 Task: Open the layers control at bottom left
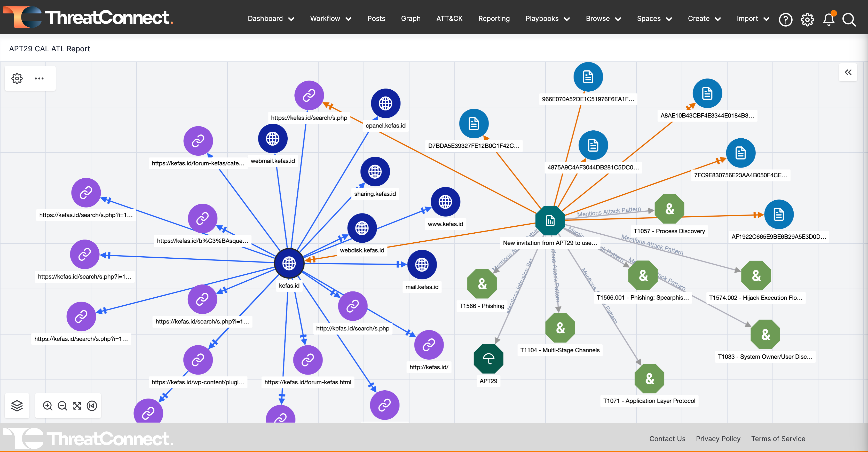point(17,406)
